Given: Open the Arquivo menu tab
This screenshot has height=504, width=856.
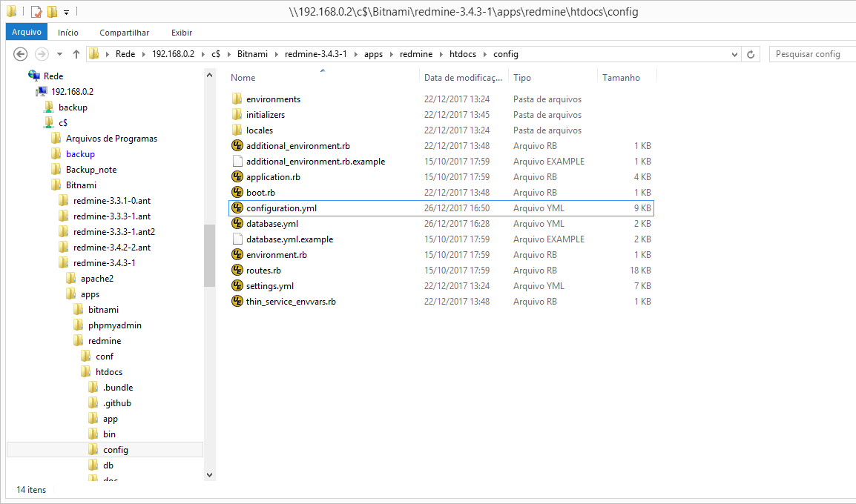Looking at the screenshot, I should [27, 33].
